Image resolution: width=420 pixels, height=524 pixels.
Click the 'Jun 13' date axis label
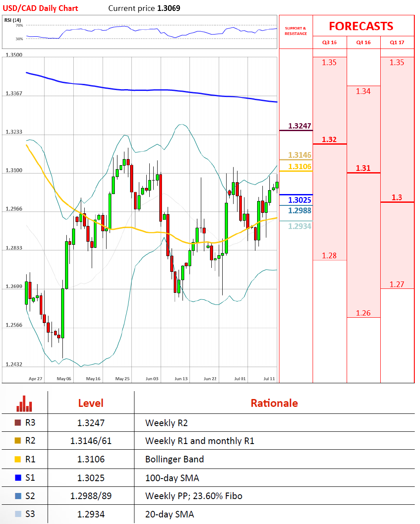(181, 378)
